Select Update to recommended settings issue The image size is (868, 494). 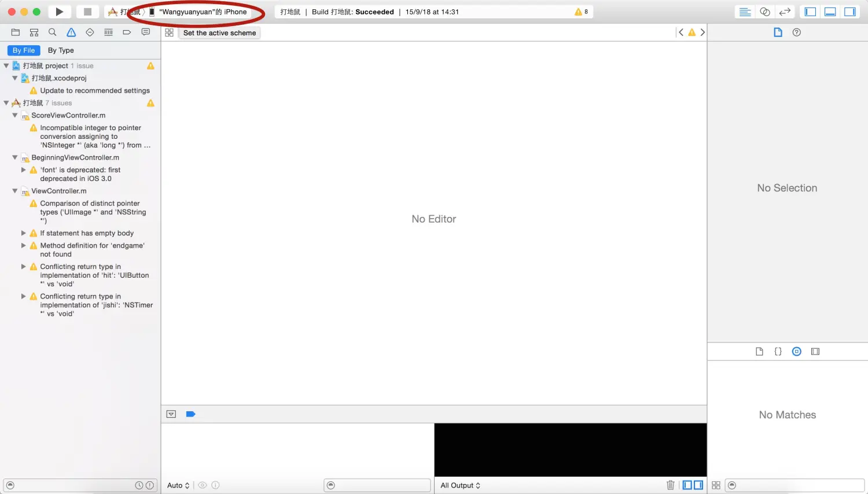click(x=95, y=91)
